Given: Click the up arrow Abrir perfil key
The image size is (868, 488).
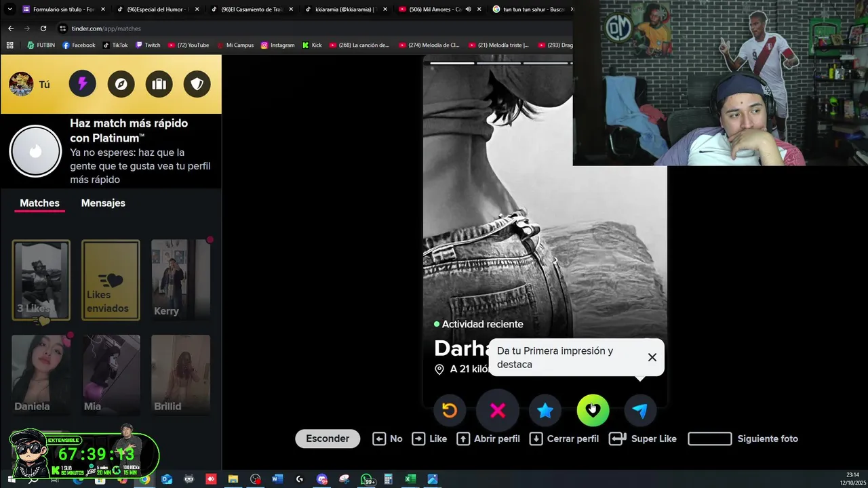Looking at the screenshot, I should pyautogui.click(x=463, y=439).
